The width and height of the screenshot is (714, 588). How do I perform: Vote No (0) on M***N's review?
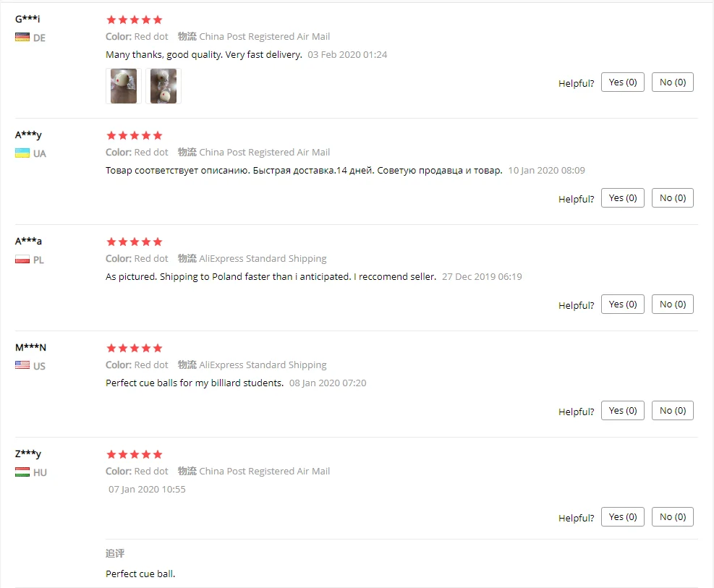click(673, 411)
